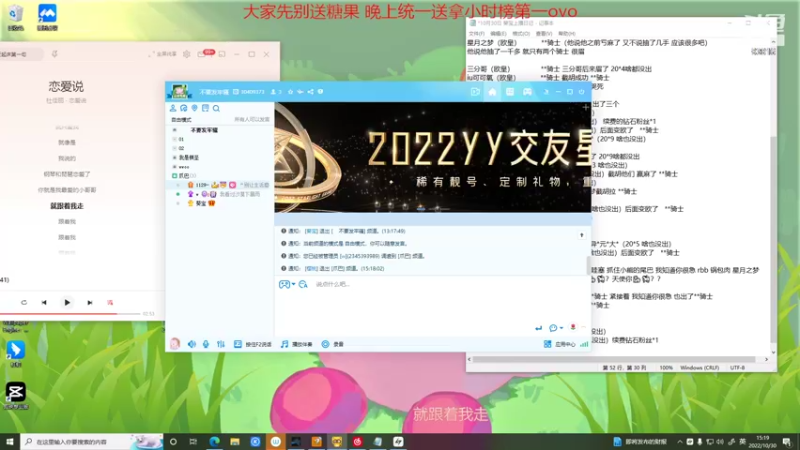Click the info icon in YY title bar

(320, 92)
